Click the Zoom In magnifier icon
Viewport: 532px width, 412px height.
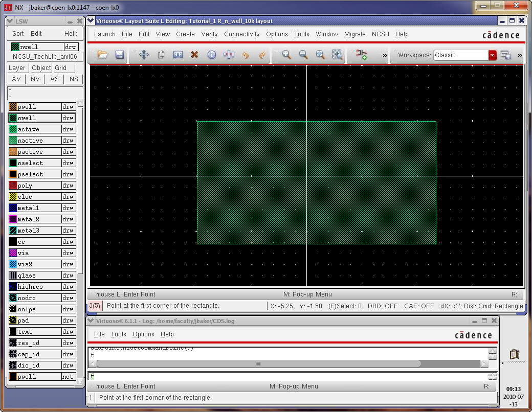click(286, 55)
